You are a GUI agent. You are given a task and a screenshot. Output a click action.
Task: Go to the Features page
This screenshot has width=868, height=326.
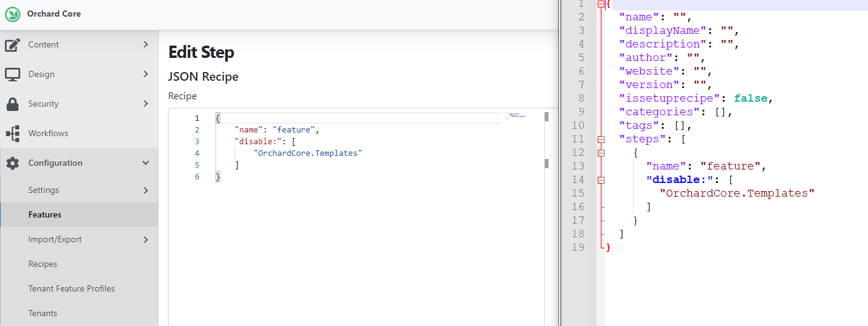coord(79,214)
